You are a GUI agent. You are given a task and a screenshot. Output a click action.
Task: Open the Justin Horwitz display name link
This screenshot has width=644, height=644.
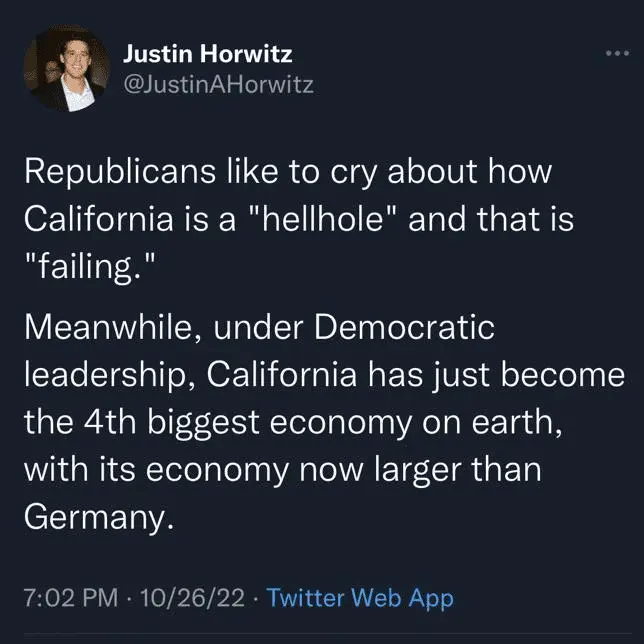coord(207,53)
